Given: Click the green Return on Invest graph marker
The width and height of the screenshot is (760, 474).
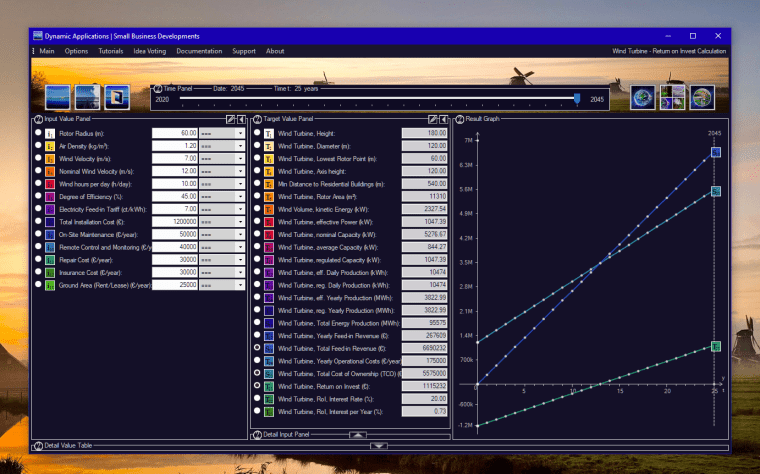Looking at the screenshot, I should (x=715, y=347).
